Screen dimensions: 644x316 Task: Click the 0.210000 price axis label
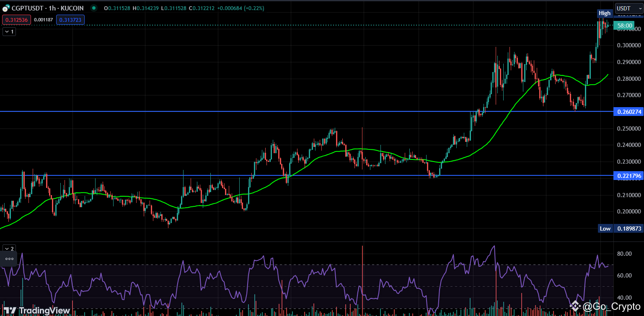coord(628,195)
